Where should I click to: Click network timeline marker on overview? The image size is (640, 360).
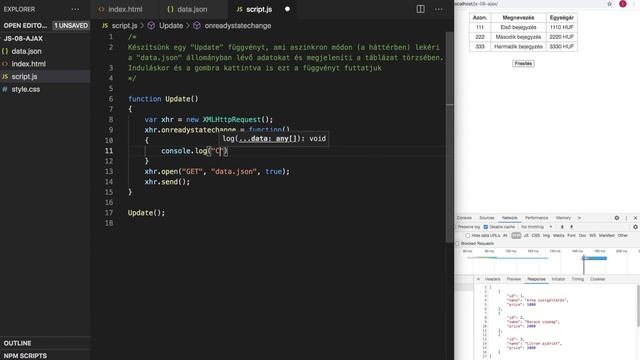(584, 264)
